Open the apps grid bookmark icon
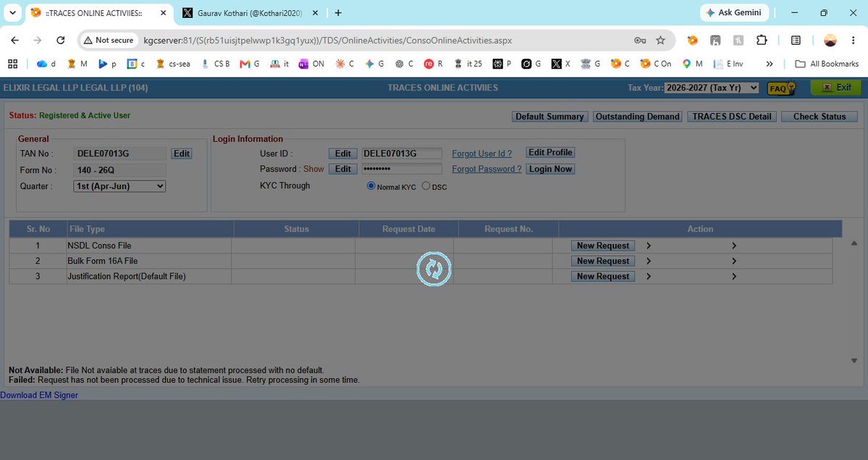The height and width of the screenshot is (460, 868). point(13,64)
